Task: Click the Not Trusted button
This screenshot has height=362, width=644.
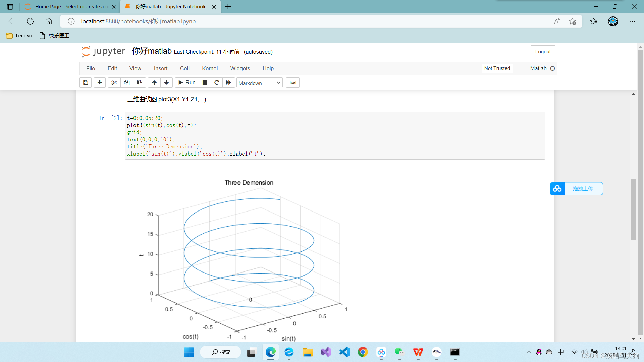Action: (497, 68)
